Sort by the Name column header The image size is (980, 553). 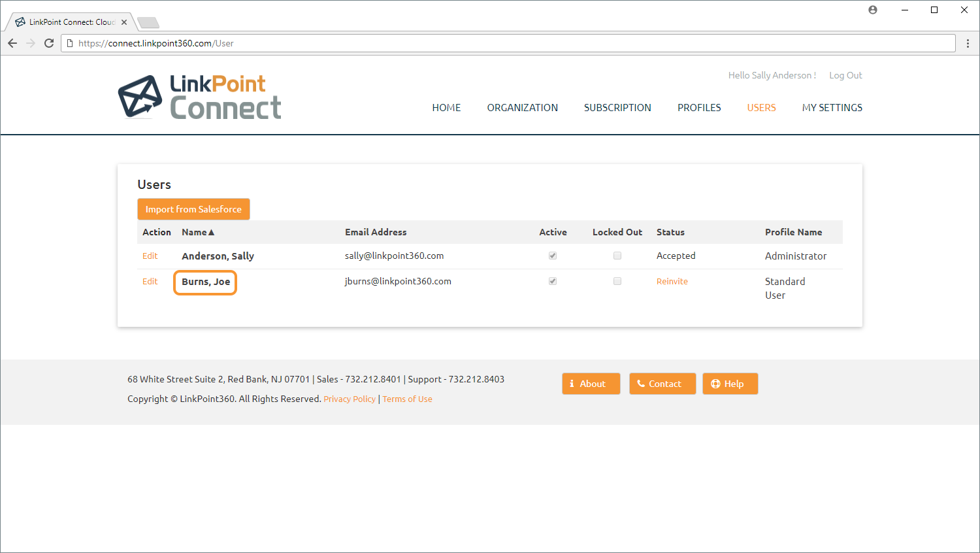tap(198, 232)
